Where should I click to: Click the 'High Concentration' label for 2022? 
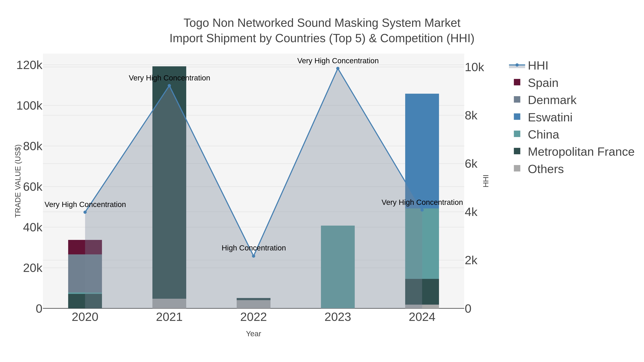[x=253, y=248]
